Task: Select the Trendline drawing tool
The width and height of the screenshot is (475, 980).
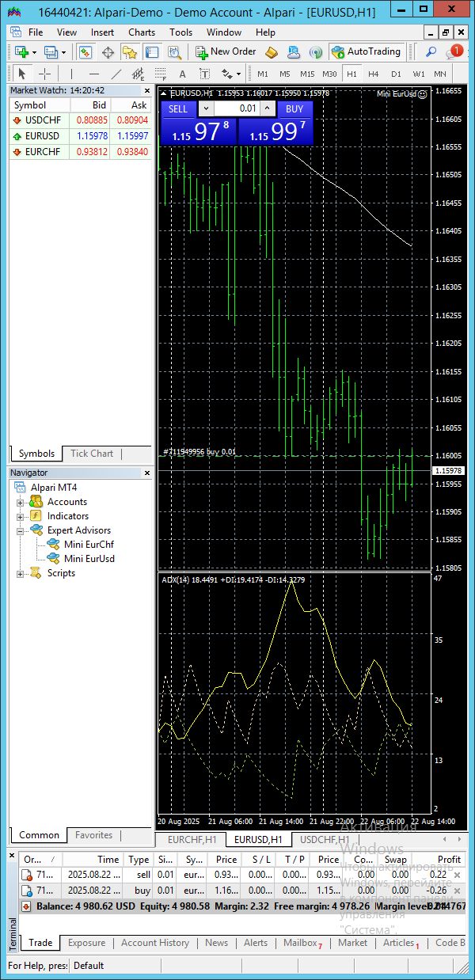Action: tap(116, 74)
